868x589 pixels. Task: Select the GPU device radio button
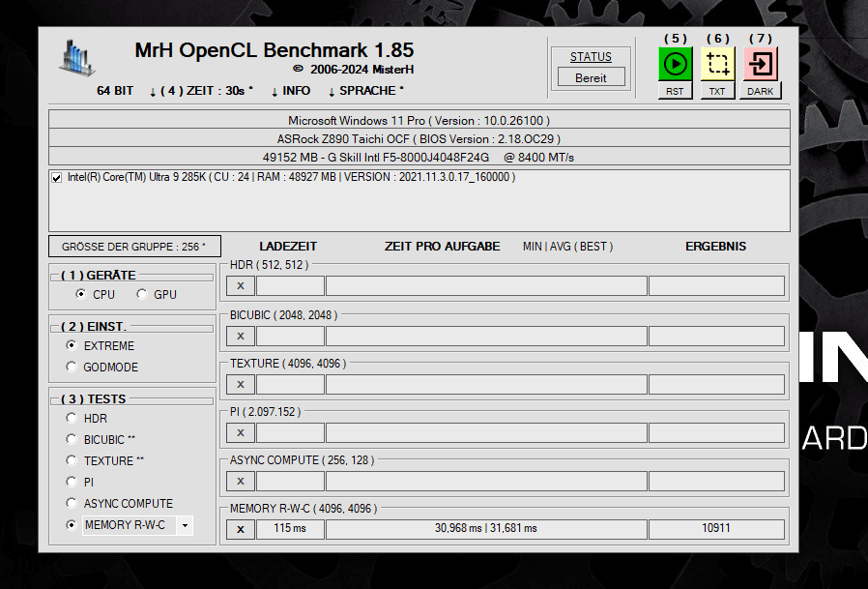coord(142,294)
